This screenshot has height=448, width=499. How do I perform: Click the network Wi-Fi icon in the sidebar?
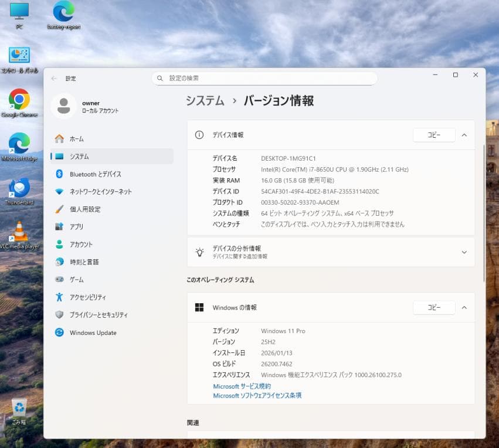tap(59, 192)
